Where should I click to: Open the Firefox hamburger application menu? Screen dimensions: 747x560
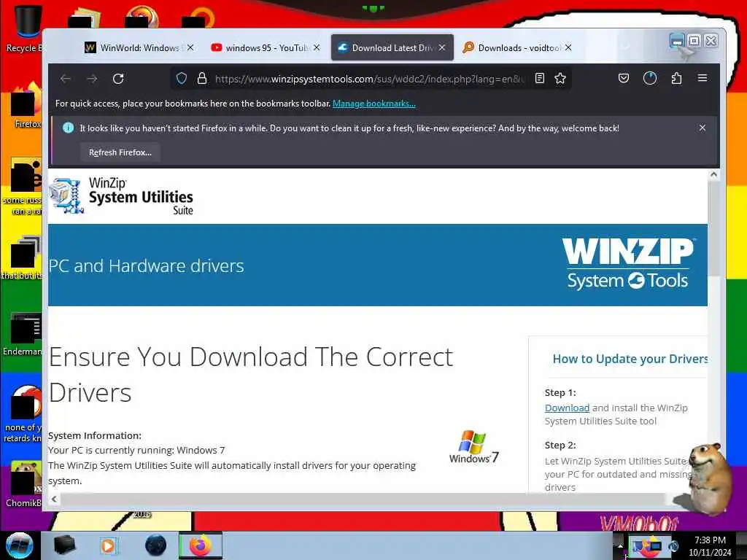tap(703, 78)
